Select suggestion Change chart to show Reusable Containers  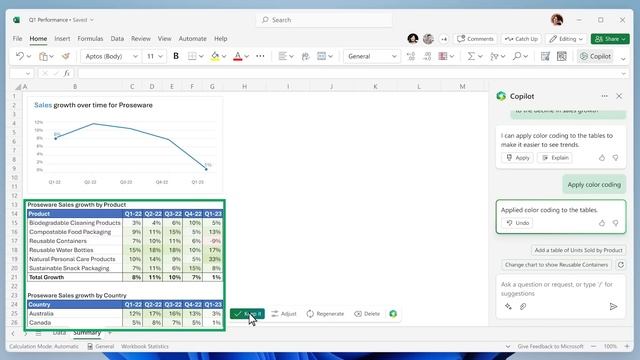point(556,264)
